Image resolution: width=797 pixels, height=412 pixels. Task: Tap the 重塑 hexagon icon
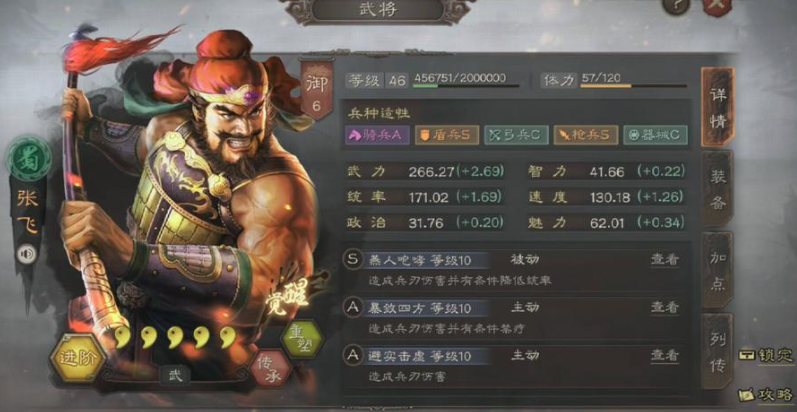click(x=302, y=339)
